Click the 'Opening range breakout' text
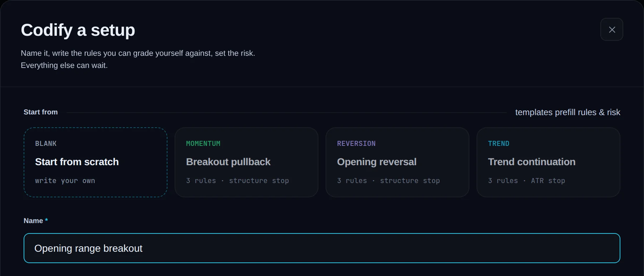 coord(88,248)
